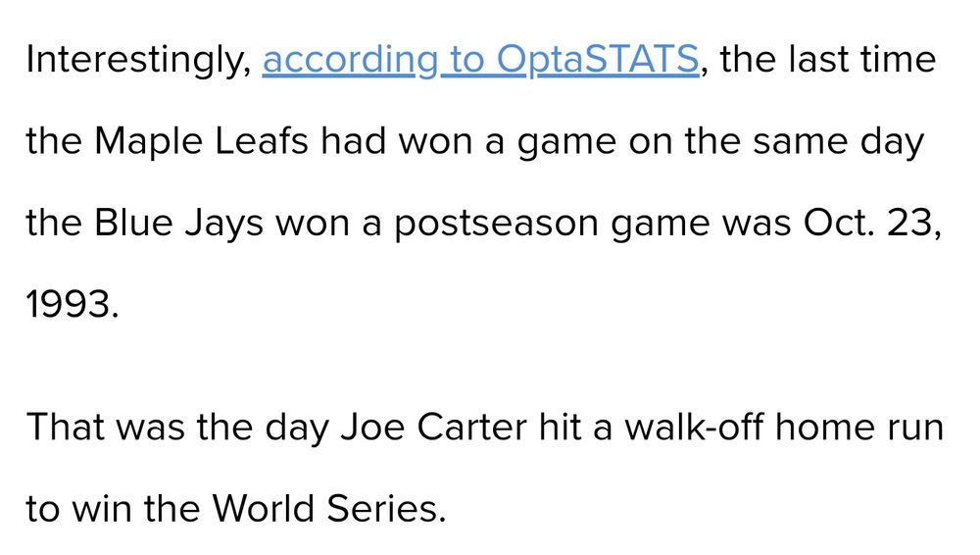Viewport: 980px width, 555px height.
Task: Click the year '1993' in the text
Action: tap(69, 305)
